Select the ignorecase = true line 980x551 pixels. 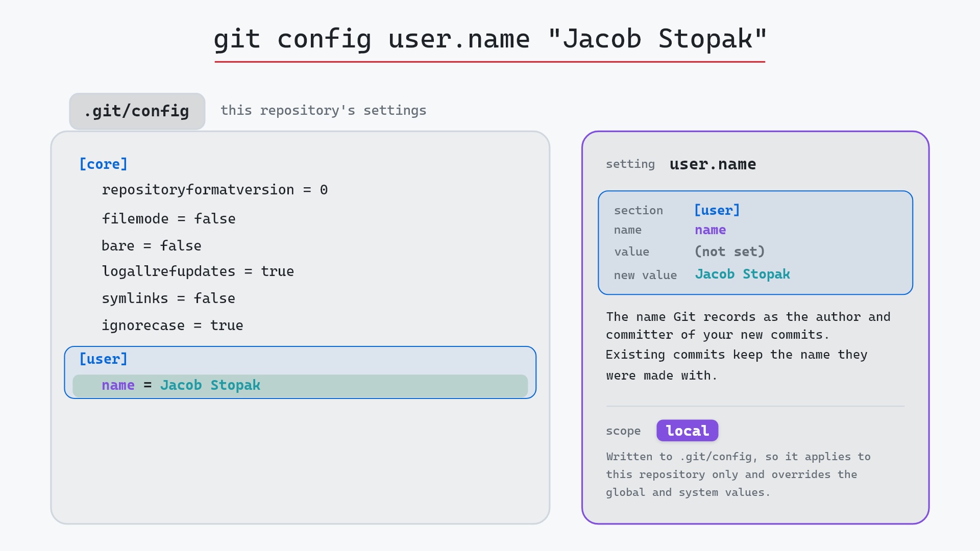coord(173,325)
